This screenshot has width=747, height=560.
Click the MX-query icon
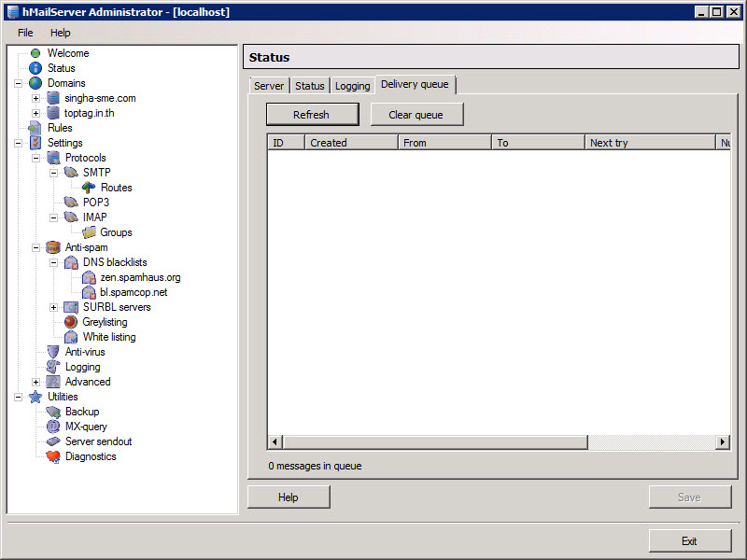coord(53,427)
